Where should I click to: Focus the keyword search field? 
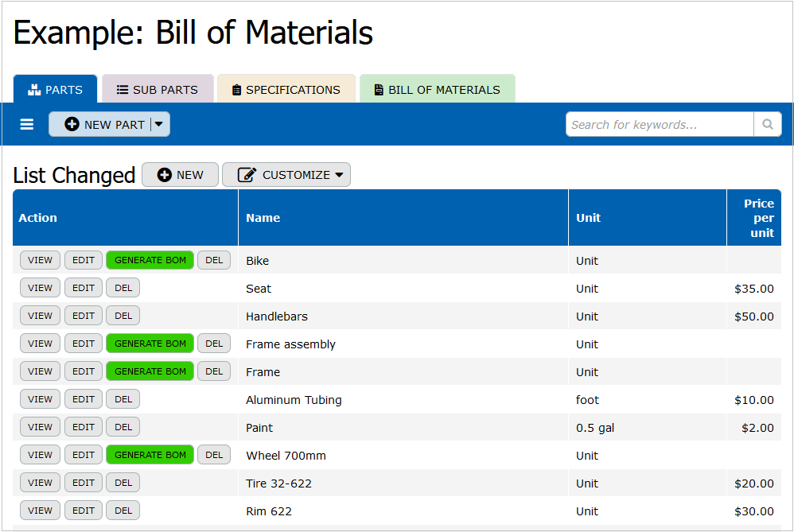coord(659,124)
